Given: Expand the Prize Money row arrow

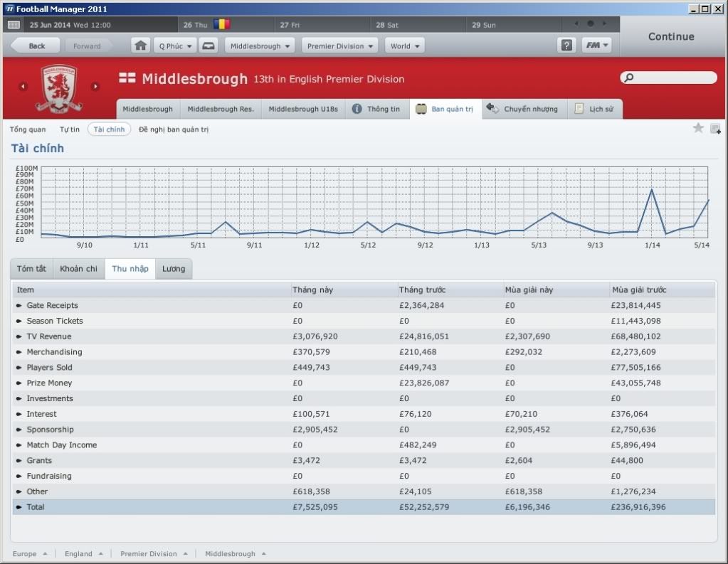Looking at the screenshot, I should pos(19,383).
